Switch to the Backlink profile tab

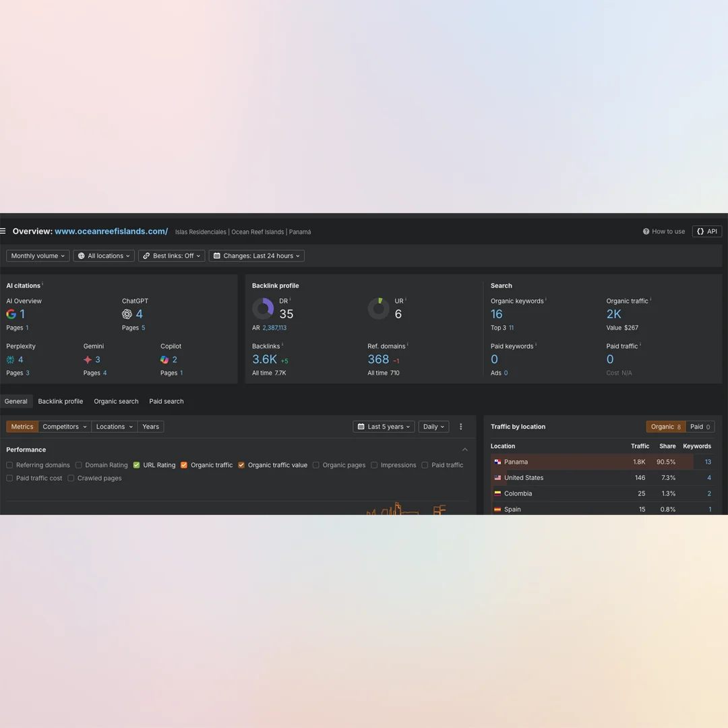pos(61,401)
